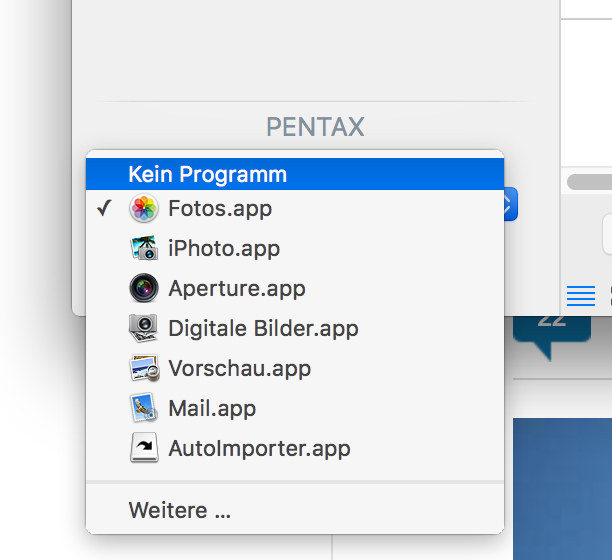612x560 pixels.
Task: Select the highlighted 'Kein Programm' option
Action: [207, 174]
